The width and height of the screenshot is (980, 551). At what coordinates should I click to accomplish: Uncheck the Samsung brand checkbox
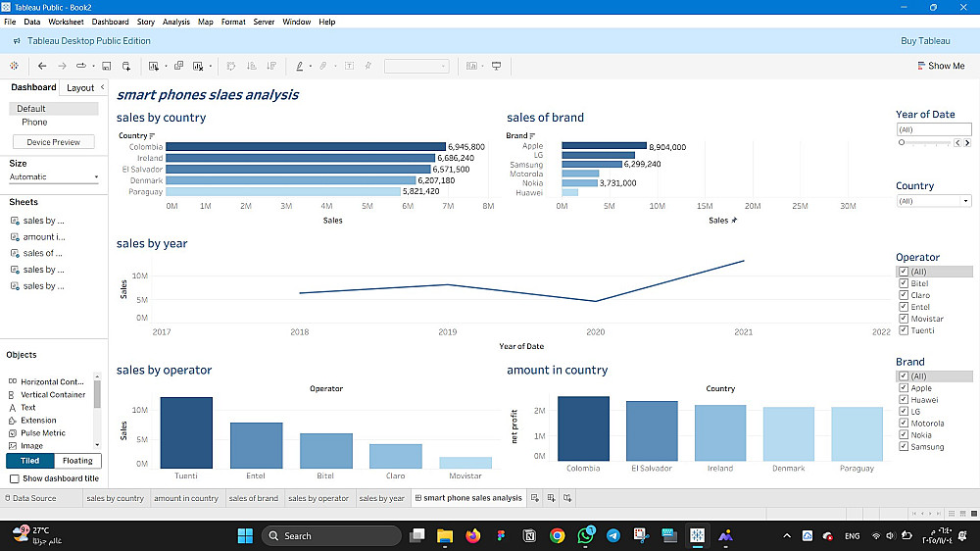pyautogui.click(x=904, y=446)
